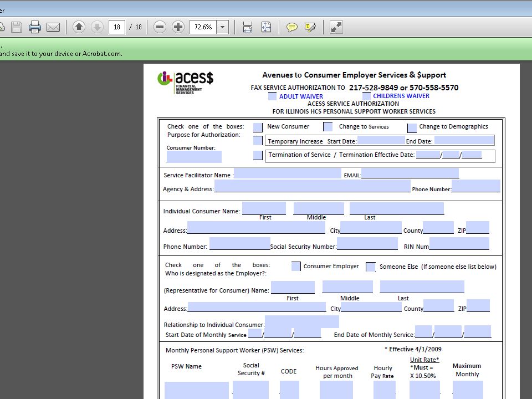Switch to read mode expand icon
532x399 pixels.
pyautogui.click(x=336, y=27)
